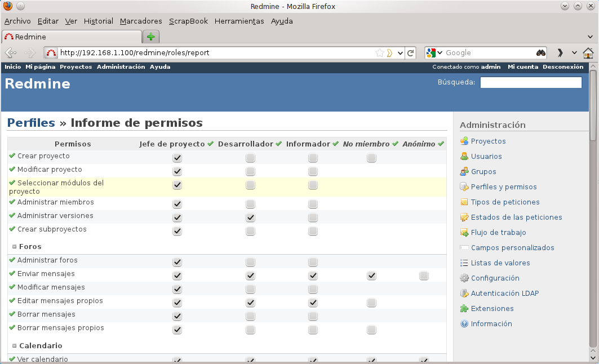
Task: Open the ScrapBook menu
Action: (x=188, y=21)
